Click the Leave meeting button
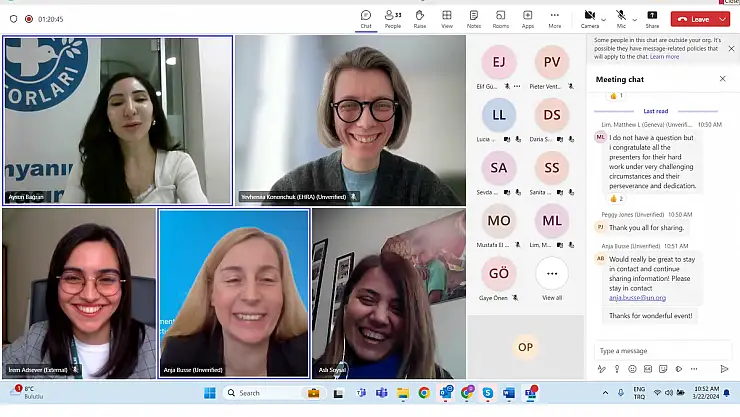Viewport: 740px width, 417px height. point(692,18)
